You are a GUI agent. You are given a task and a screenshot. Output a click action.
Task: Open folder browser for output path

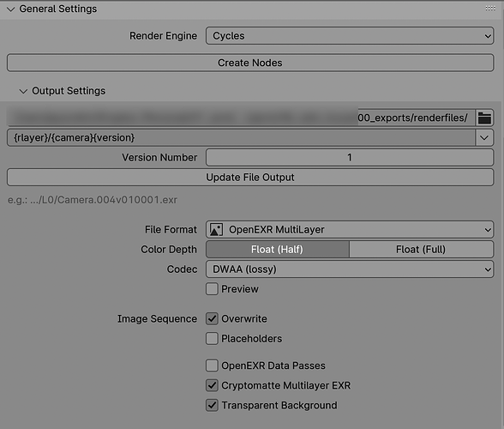coord(484,118)
